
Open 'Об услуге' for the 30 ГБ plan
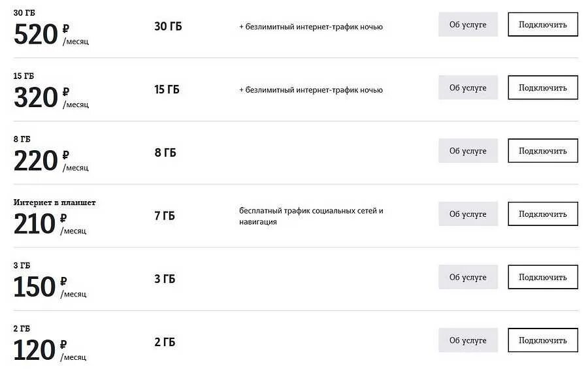(x=468, y=24)
